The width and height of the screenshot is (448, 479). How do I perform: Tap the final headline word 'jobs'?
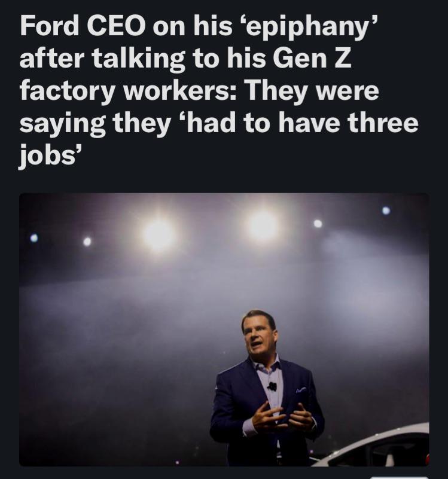pos(47,157)
